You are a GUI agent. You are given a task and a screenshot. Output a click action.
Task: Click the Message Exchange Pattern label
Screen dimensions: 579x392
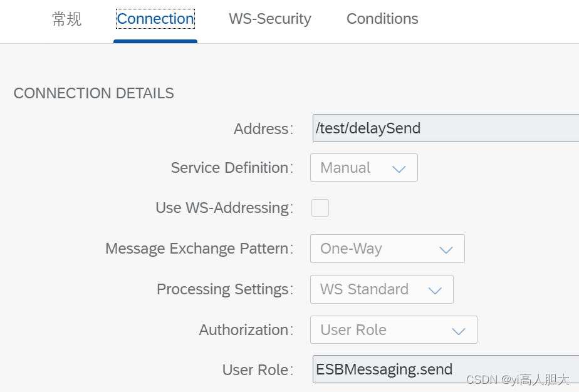[199, 249]
